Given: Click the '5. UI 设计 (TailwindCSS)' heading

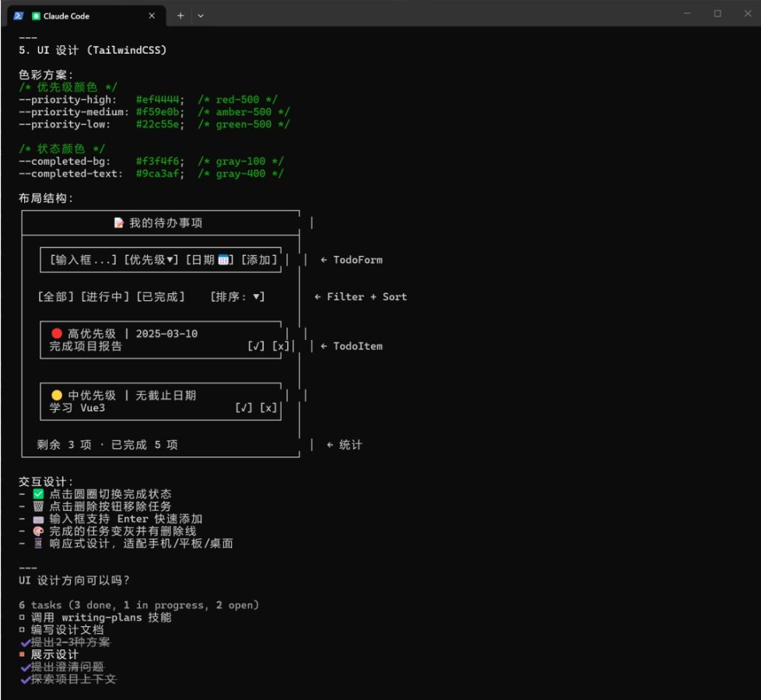Looking at the screenshot, I should pyautogui.click(x=93, y=50).
